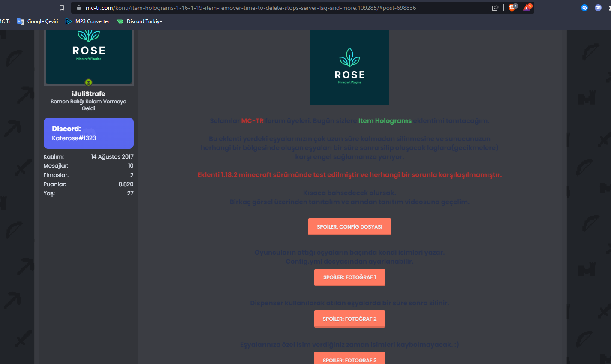Click the Elmaslar label in user stats
Viewport: 611px width, 364px height.
click(x=56, y=175)
